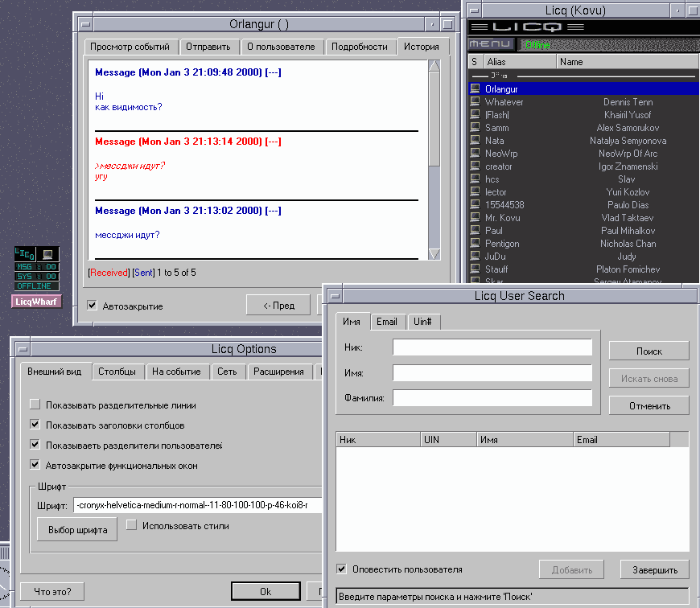Click UIN column header in search results
Viewport: 700px width, 608px height.
coord(449,439)
